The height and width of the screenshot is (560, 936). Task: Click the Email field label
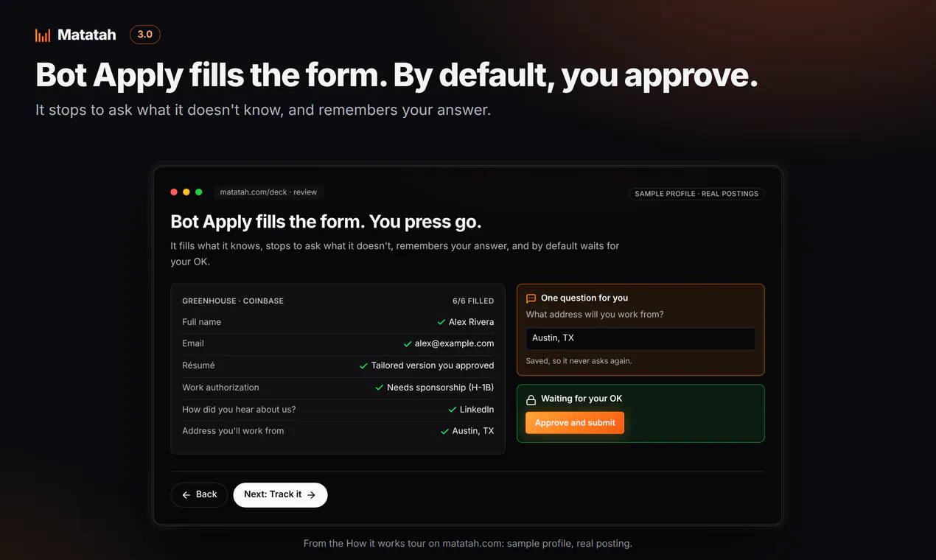click(193, 343)
